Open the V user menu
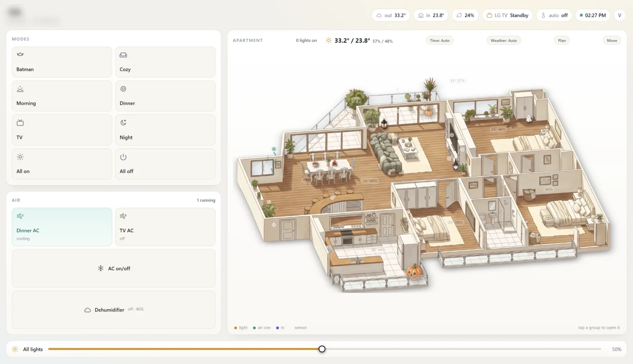Viewport: 633px width, 364px height. click(x=620, y=15)
